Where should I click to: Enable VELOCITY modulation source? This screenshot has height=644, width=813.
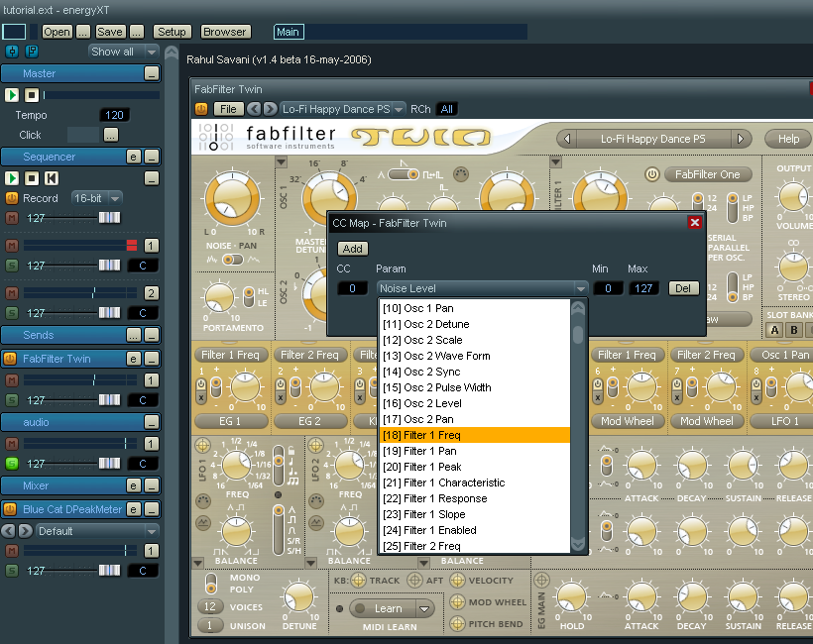tap(457, 581)
